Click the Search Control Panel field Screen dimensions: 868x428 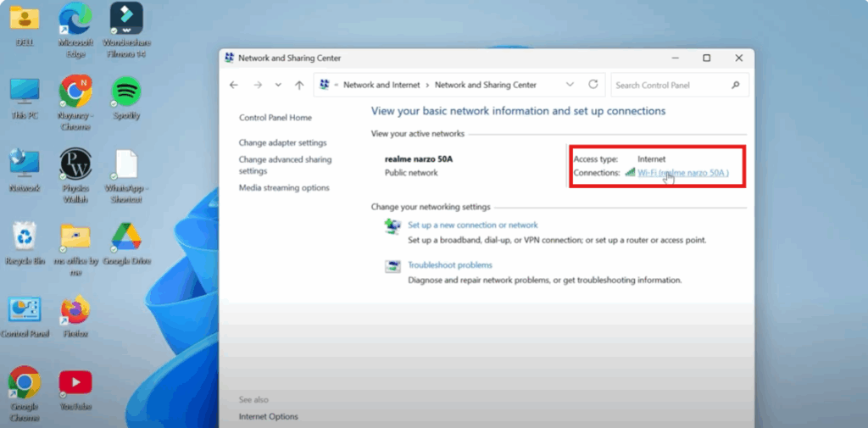click(670, 85)
